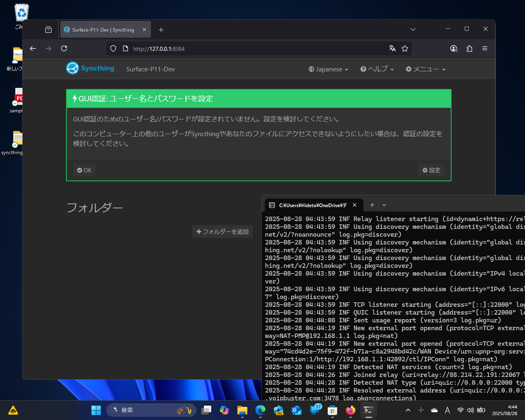Open the メニュー settings dropdown

[425, 69]
